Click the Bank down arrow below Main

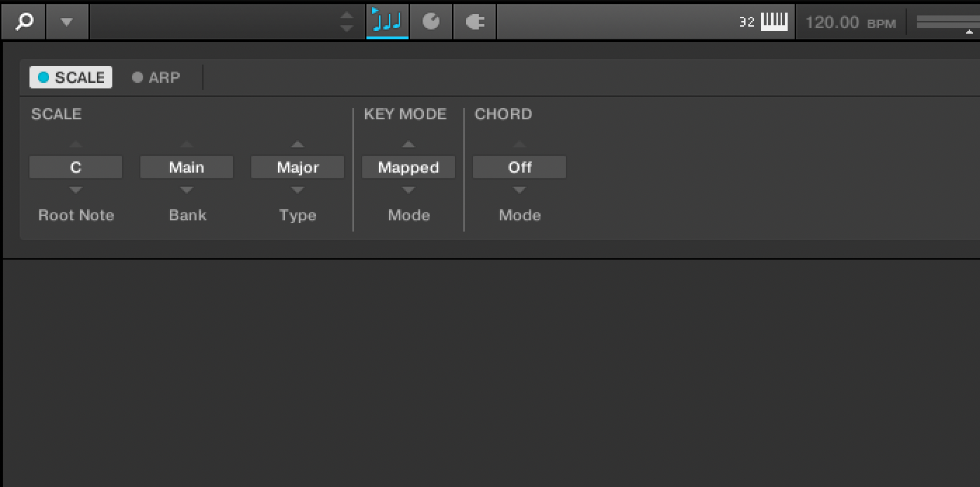[x=187, y=190]
